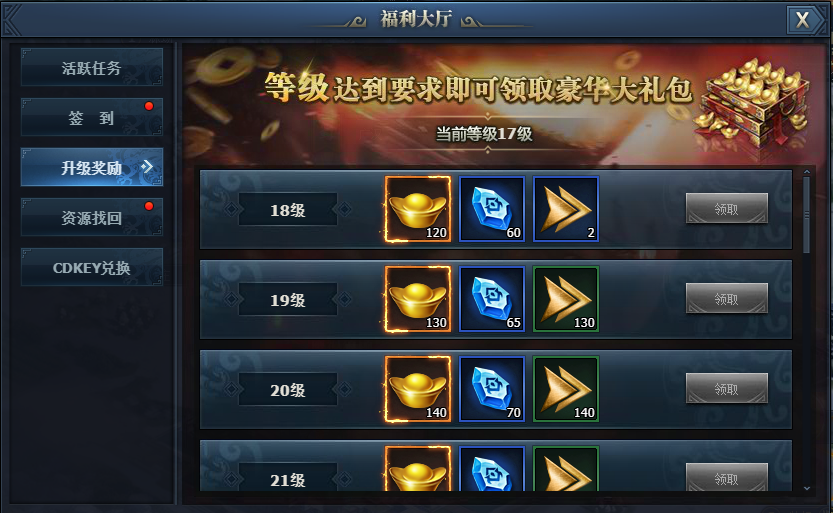Click the gold ingot in the 21级 row
The image size is (833, 513).
pos(418,468)
